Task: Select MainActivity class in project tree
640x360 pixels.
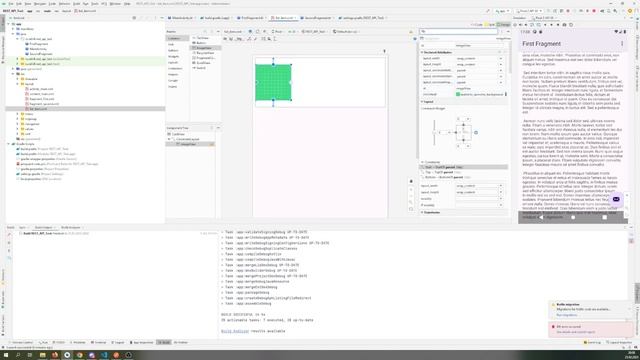Action: point(38,49)
